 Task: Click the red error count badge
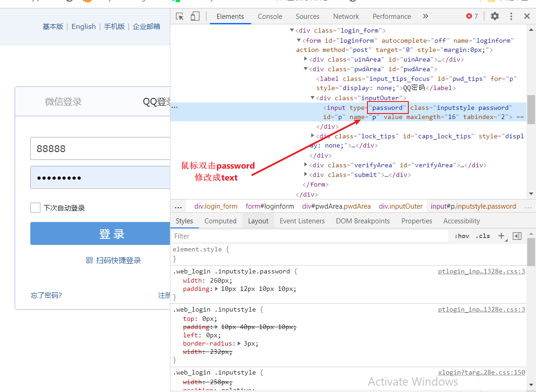[x=472, y=17]
